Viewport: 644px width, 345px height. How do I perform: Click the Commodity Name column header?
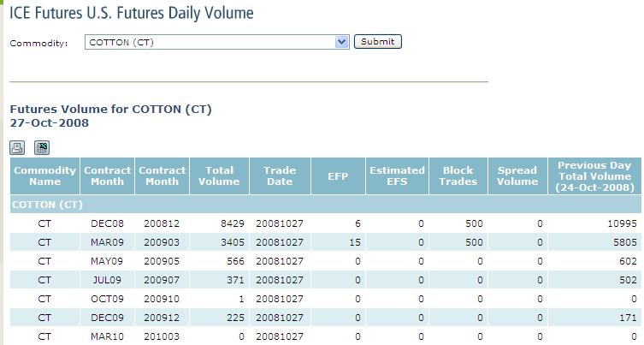tap(44, 176)
